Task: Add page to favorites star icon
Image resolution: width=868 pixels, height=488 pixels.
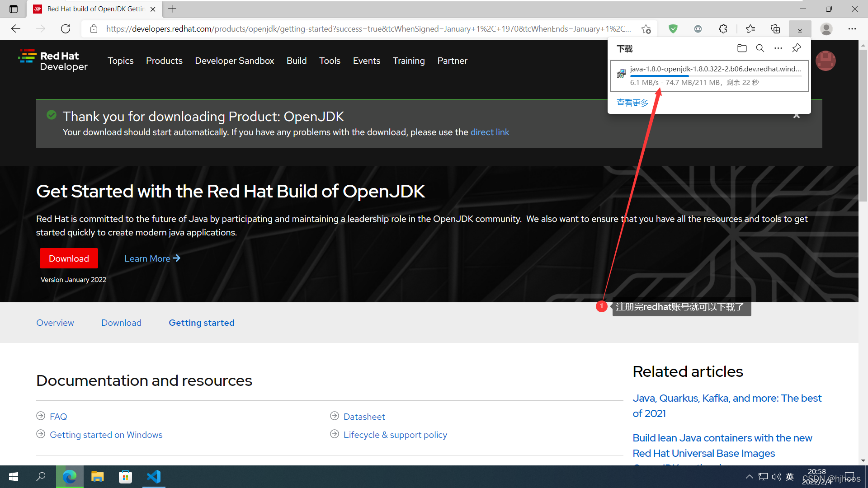Action: pos(646,29)
